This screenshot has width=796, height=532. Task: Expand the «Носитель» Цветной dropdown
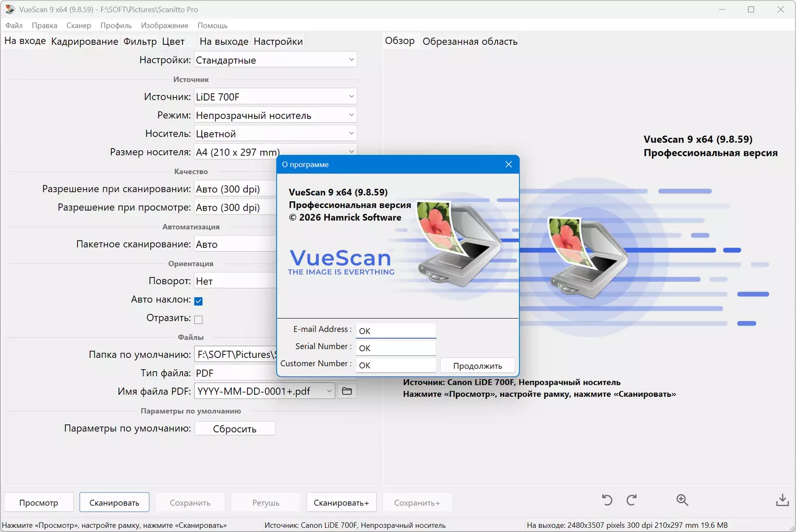(275, 134)
